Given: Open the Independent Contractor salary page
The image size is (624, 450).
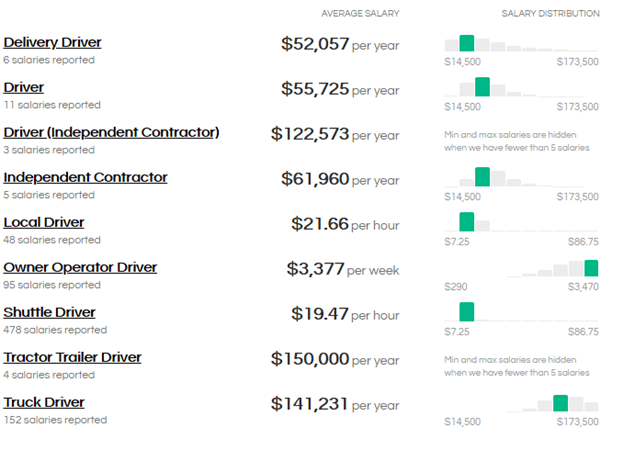Looking at the screenshot, I should pos(85,178).
